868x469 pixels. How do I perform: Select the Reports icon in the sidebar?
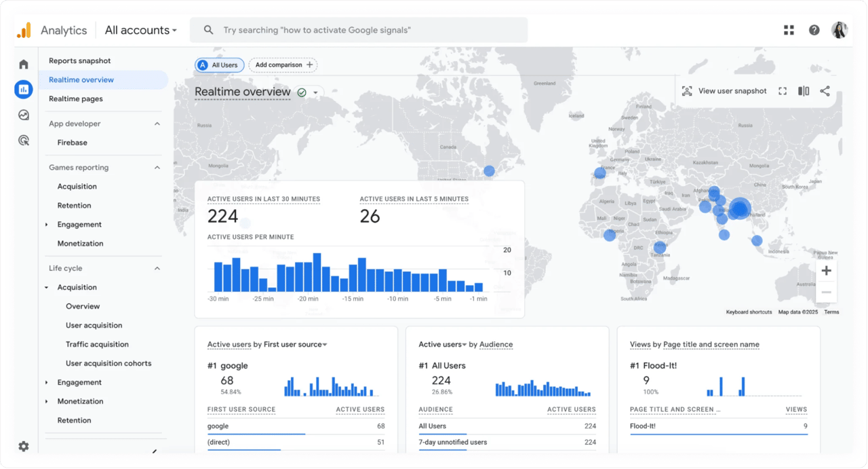(x=23, y=89)
